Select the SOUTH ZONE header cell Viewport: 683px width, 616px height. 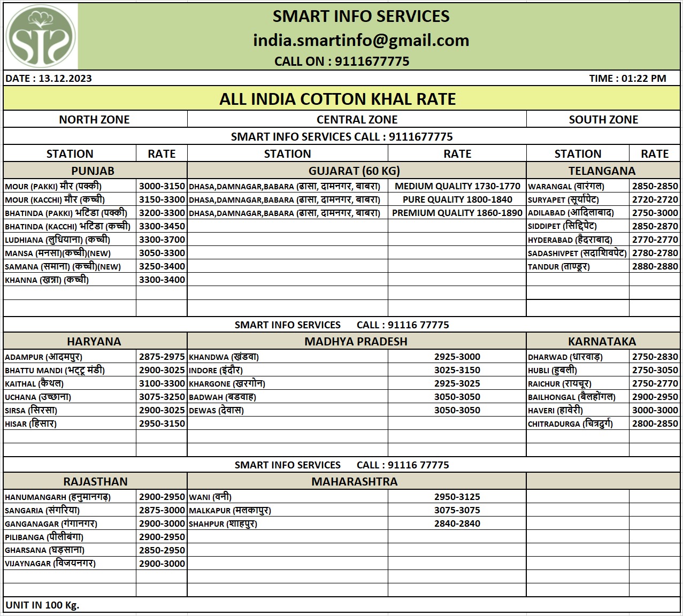click(x=603, y=120)
